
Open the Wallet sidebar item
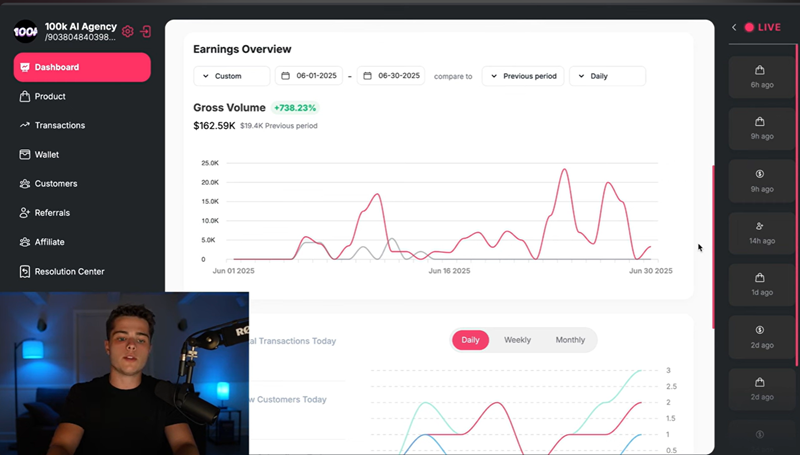tap(47, 155)
